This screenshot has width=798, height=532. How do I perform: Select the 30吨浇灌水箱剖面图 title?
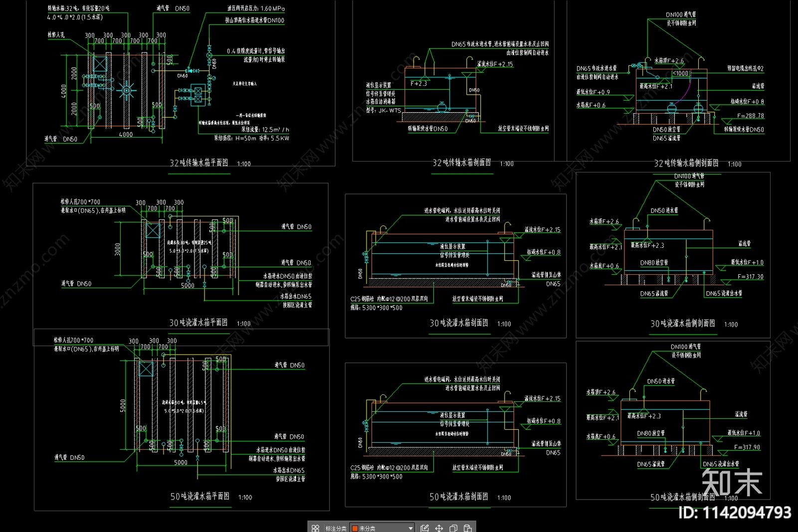coord(458,323)
